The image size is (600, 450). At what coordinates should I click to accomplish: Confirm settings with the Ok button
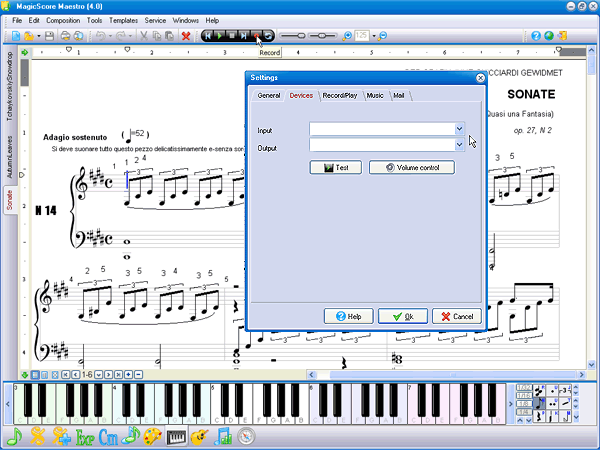[x=403, y=316]
